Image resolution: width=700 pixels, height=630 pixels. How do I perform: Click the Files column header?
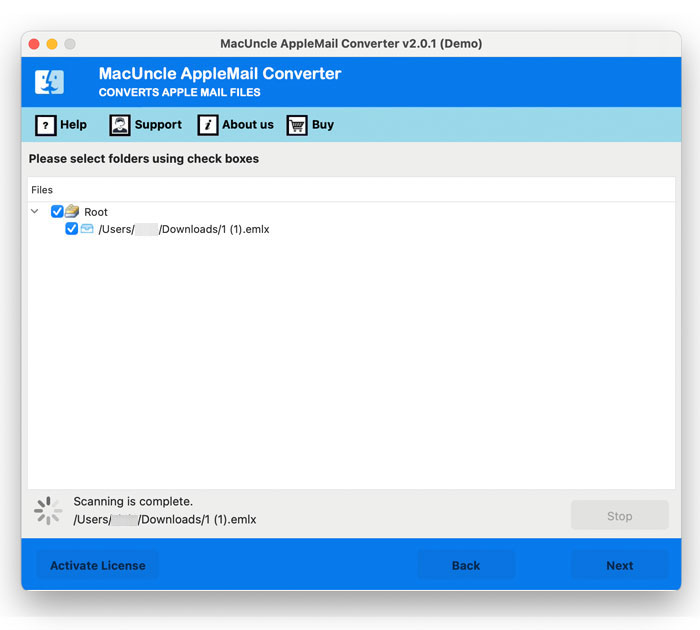pos(42,190)
